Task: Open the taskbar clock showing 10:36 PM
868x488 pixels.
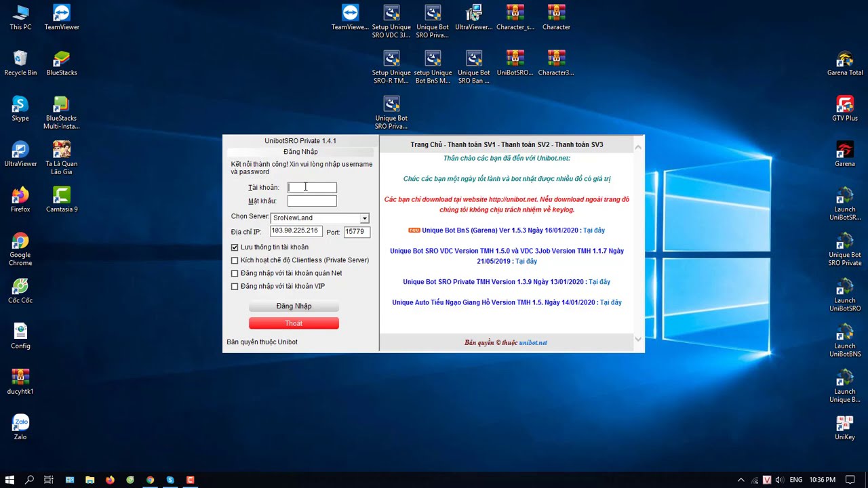Action: (x=823, y=480)
